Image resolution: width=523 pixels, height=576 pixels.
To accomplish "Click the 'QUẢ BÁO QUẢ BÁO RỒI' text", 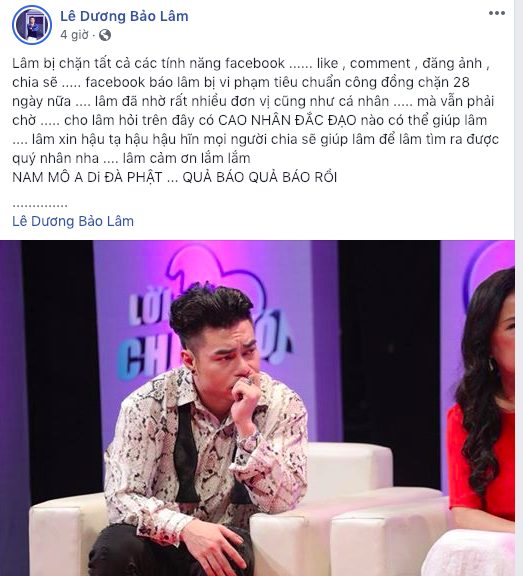I will tap(260, 177).
